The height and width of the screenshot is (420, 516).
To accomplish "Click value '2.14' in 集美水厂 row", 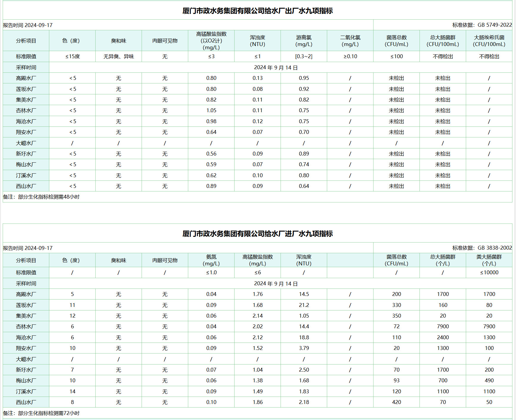I will pos(257,316).
